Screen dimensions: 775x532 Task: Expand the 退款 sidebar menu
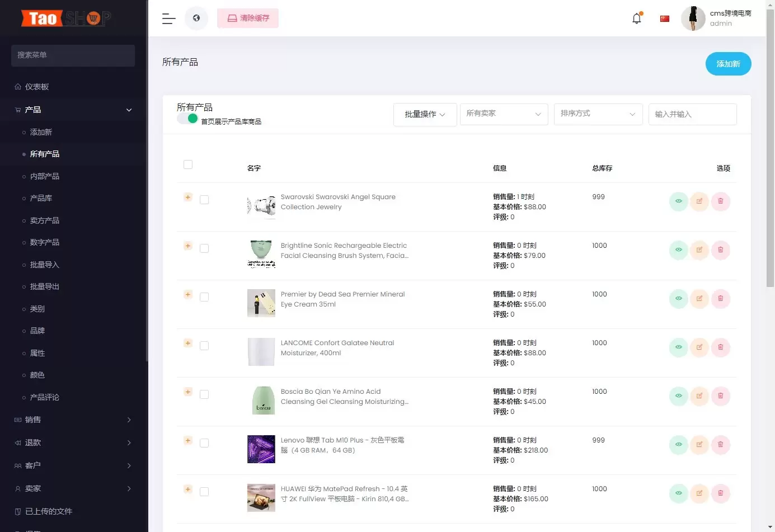73,442
